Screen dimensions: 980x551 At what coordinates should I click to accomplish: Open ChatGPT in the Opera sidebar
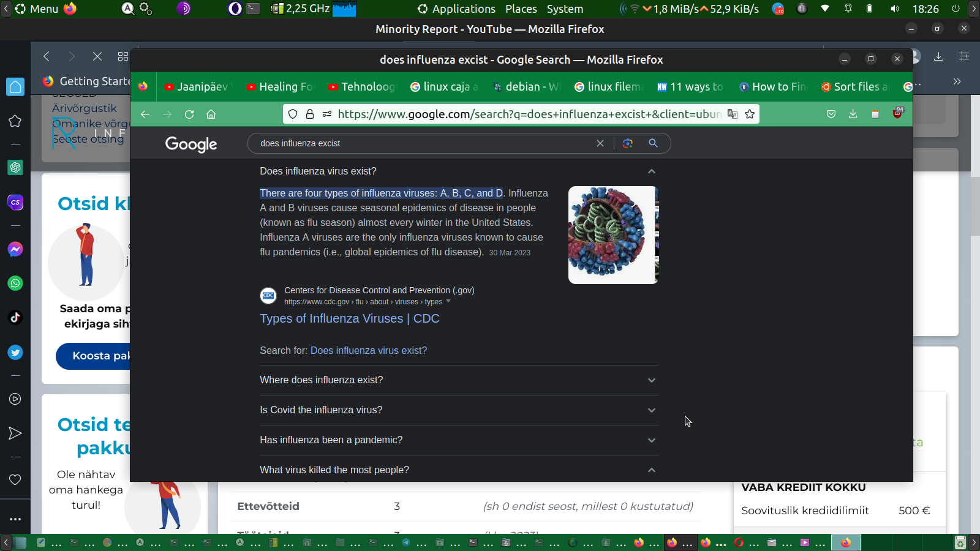point(15,167)
